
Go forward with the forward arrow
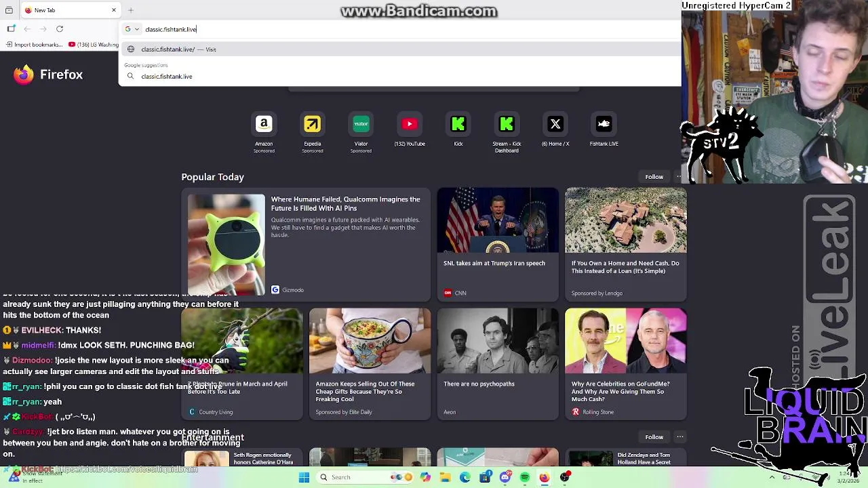click(x=43, y=28)
